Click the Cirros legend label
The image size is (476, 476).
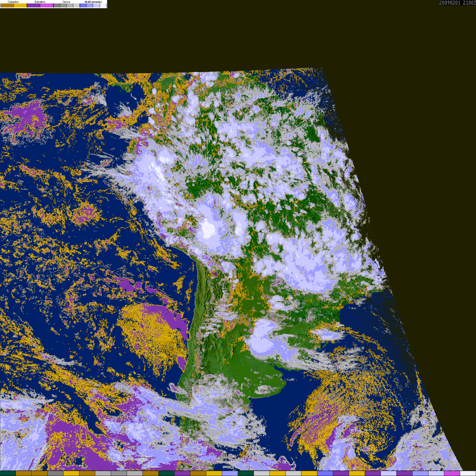pos(66,2)
